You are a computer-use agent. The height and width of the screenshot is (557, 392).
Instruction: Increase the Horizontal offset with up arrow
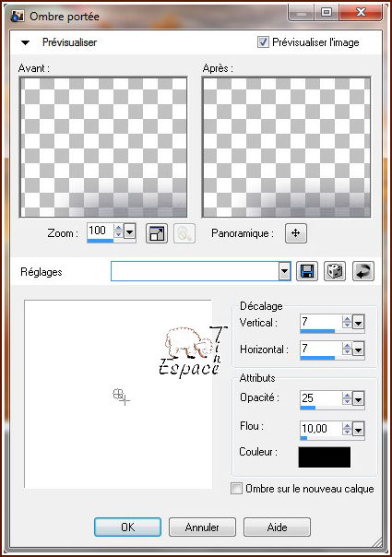[x=347, y=346]
